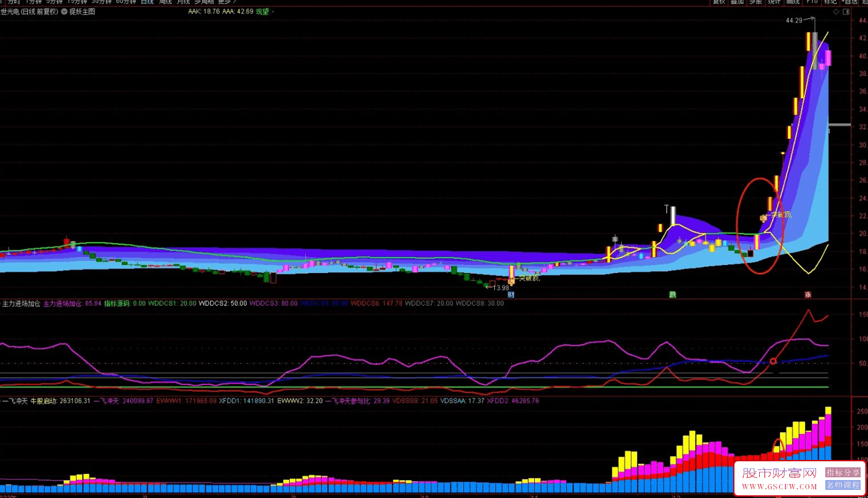
Task: Switch to the 5分钟 period tab
Action: point(55,2)
